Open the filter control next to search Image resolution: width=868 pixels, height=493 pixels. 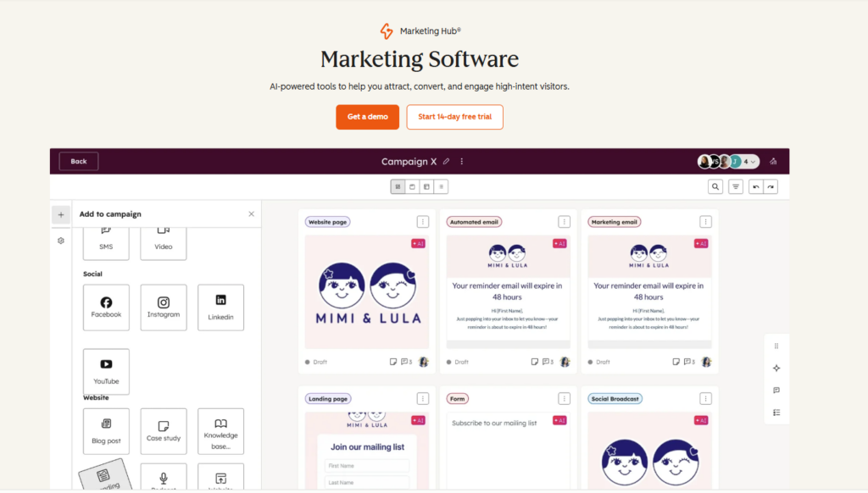click(735, 186)
